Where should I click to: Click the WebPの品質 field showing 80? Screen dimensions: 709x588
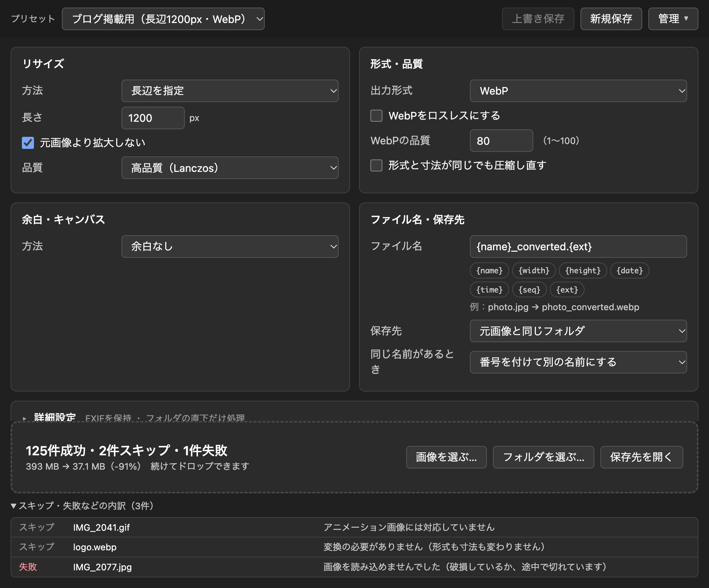pos(501,141)
